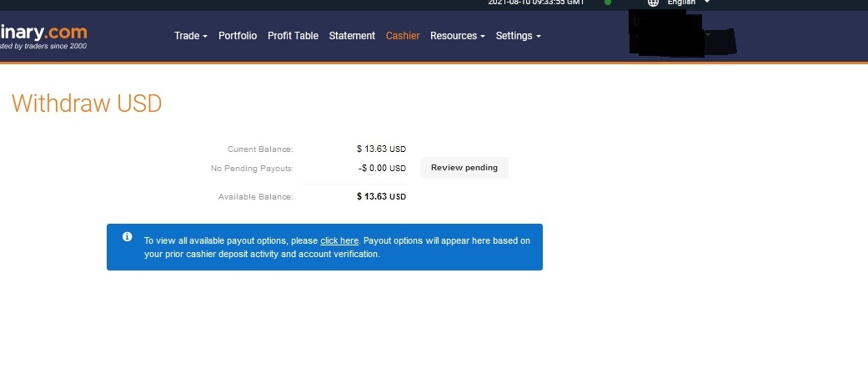Click the 'Available Balance:' label
Image resolution: width=868 pixels, height=384 pixels.
click(256, 196)
